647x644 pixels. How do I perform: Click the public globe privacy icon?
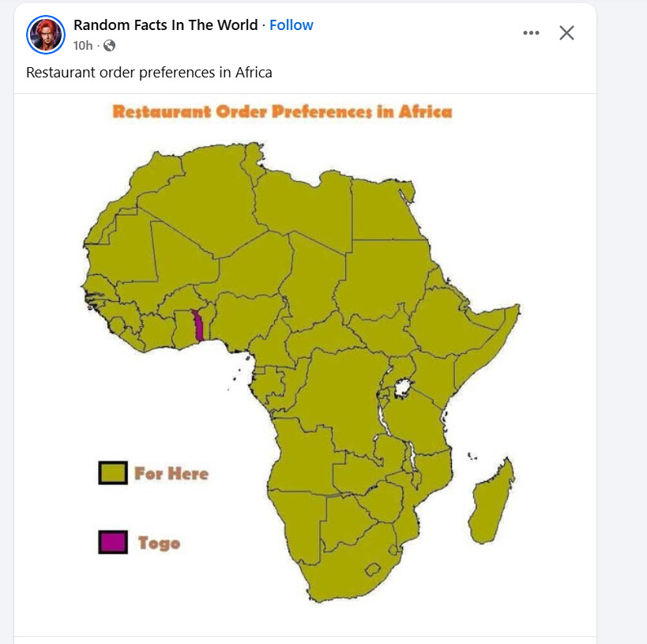click(x=109, y=46)
